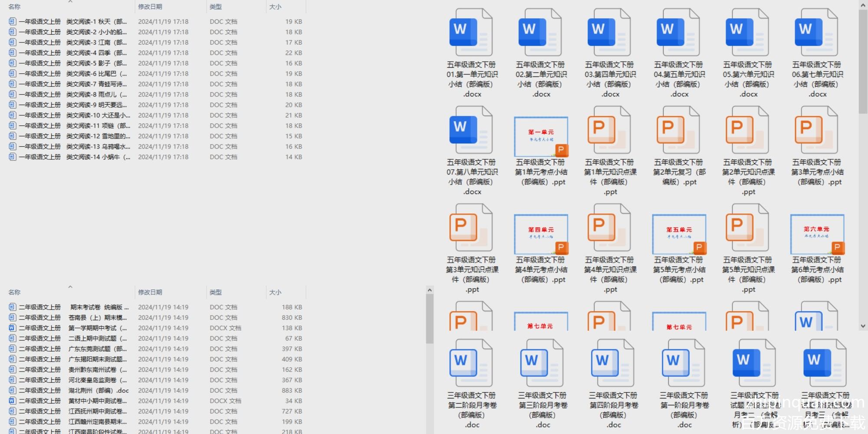The image size is (868, 434).
Task: Select the 03.第四单元知识小结 Word document icon
Action: coord(609,33)
